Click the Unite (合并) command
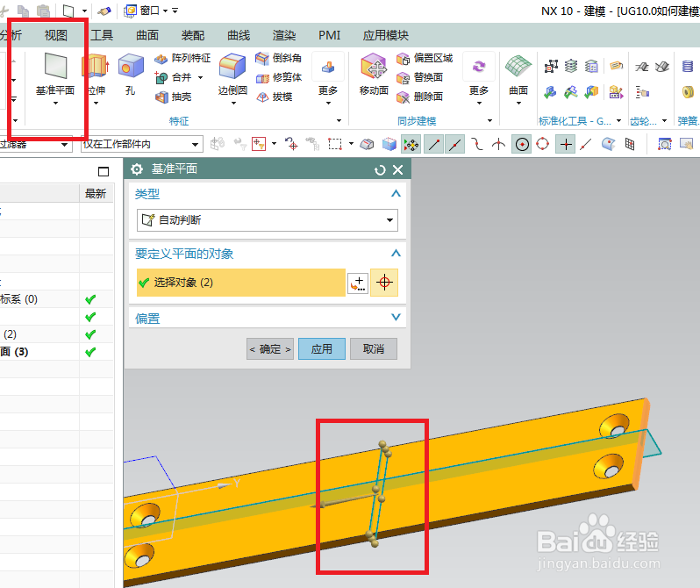The image size is (700, 588). coord(174,77)
